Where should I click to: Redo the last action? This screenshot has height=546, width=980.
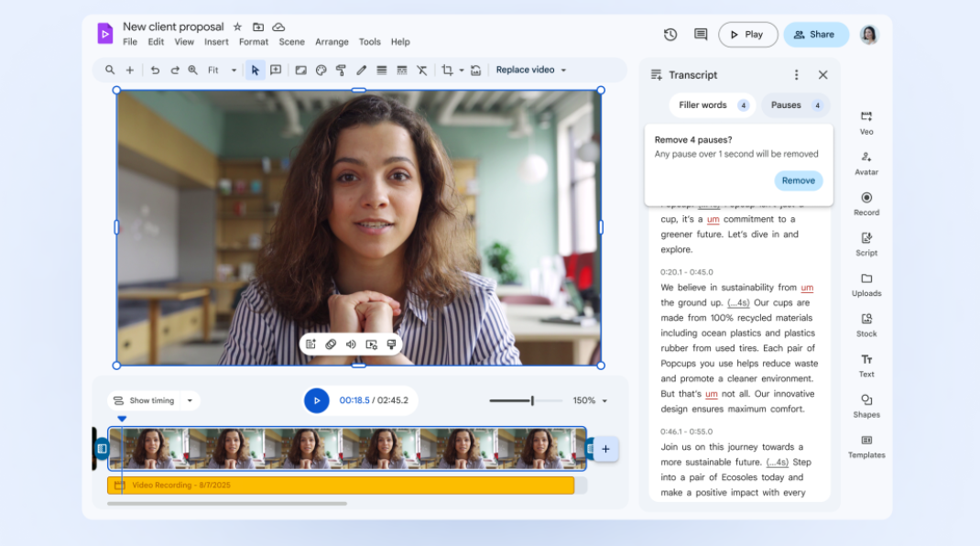click(175, 70)
